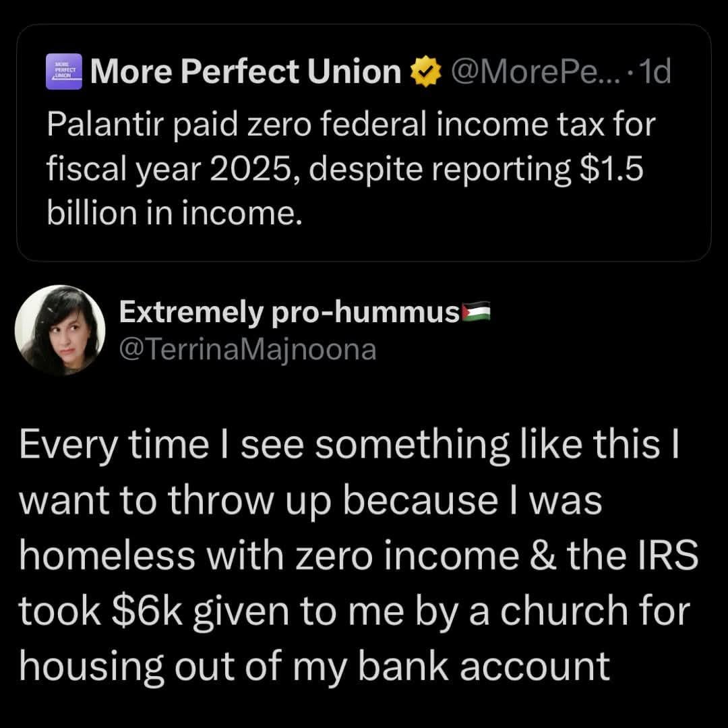Open the More Perfect Union account name

tap(245, 73)
